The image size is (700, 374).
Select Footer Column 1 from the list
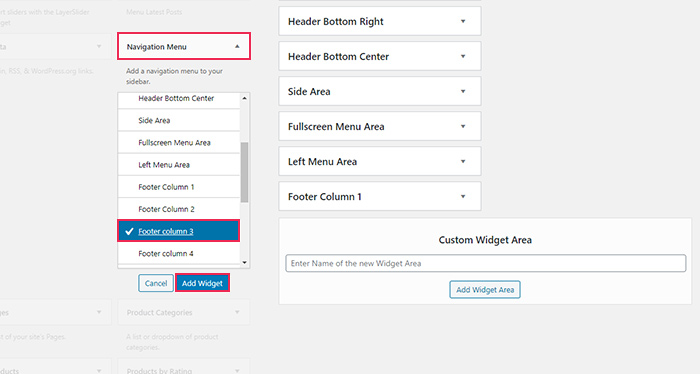(x=179, y=187)
